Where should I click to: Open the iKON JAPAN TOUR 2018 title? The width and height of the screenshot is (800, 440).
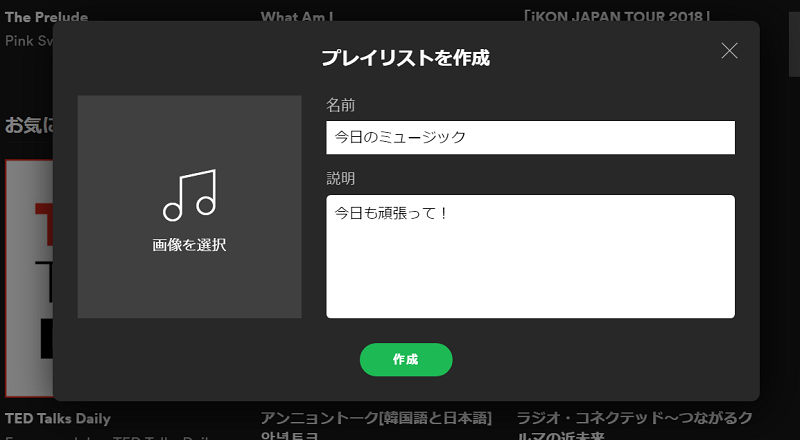(x=616, y=15)
